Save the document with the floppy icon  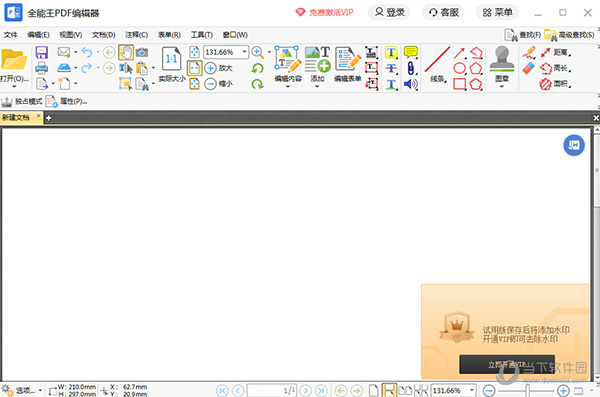pos(41,52)
